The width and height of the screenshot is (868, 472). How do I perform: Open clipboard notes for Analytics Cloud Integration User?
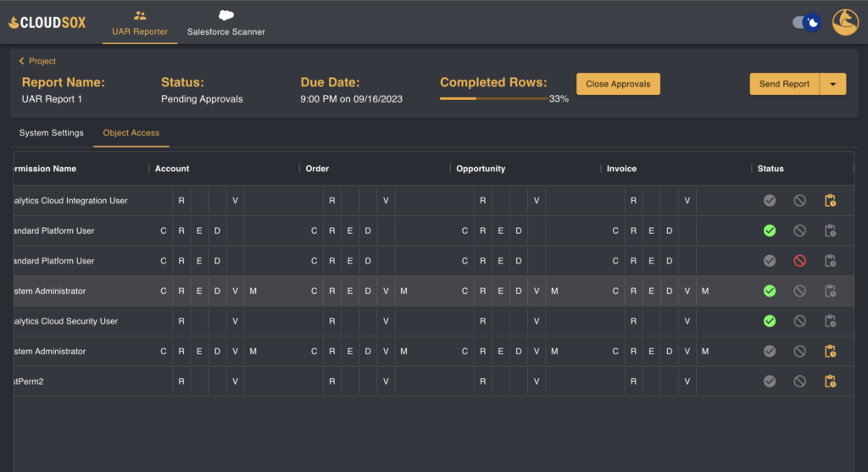click(830, 200)
